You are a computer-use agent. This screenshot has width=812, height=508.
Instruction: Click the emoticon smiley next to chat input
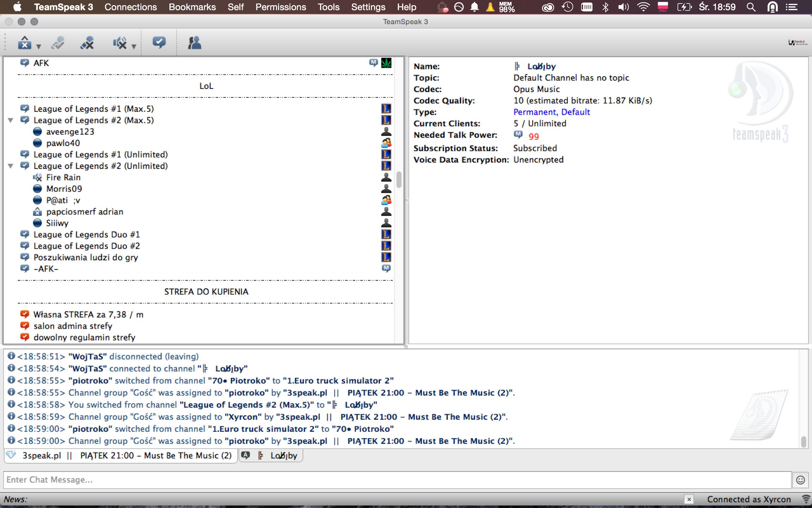800,480
